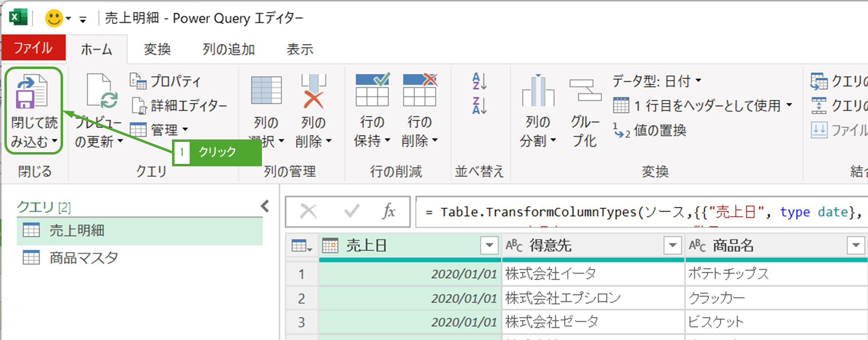Sort ascending with the A-Z icon
The image size is (868, 340).
[479, 81]
